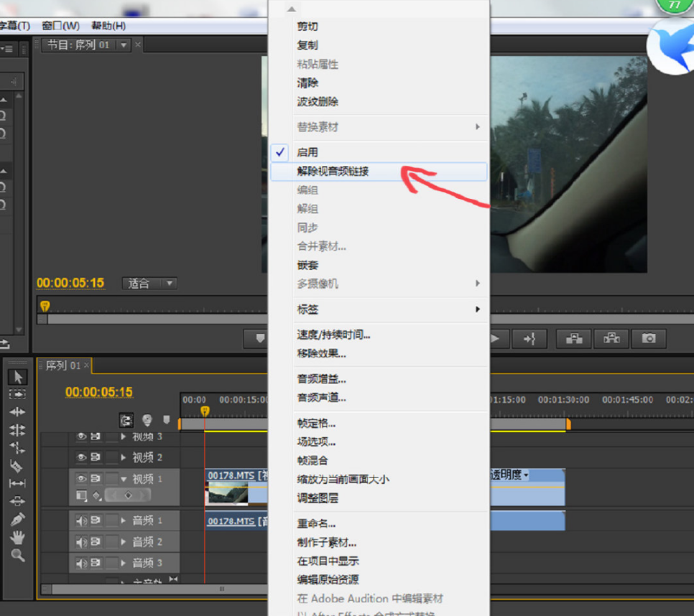Select the Ripple Edit tool
The image size is (694, 616).
[18, 412]
